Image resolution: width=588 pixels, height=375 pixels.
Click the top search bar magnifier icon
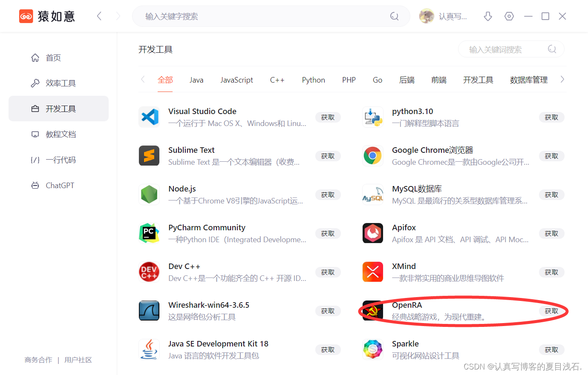tap(395, 16)
